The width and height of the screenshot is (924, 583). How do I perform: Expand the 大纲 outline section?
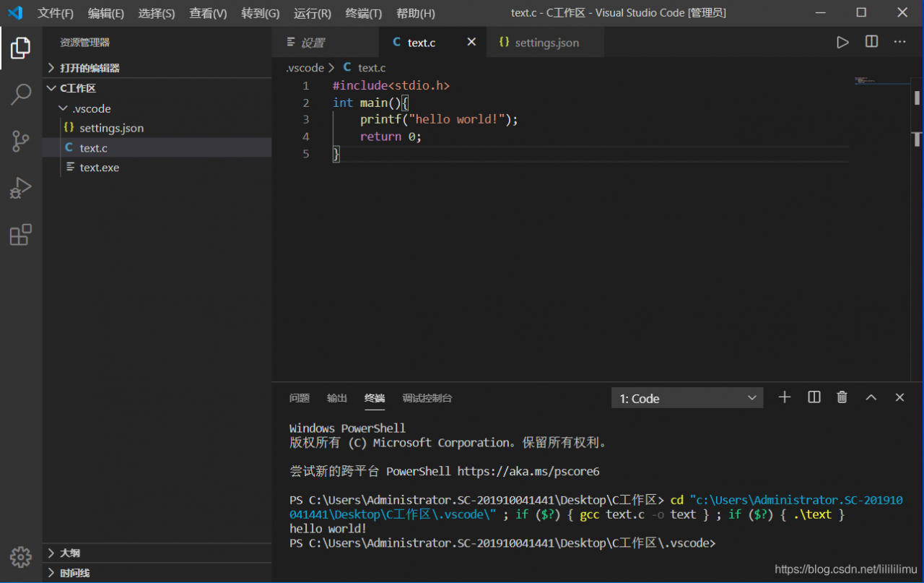pos(70,553)
